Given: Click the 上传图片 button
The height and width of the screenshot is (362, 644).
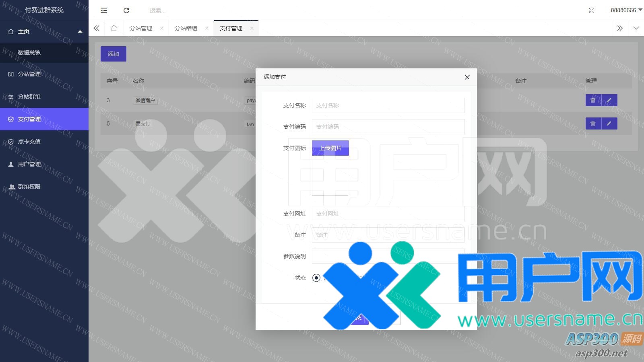Looking at the screenshot, I should [x=330, y=148].
